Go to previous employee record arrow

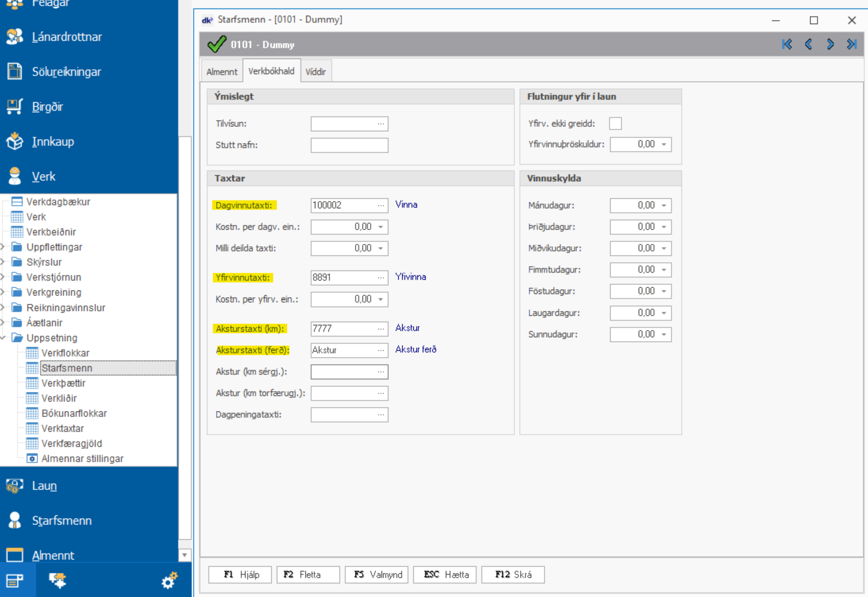coord(808,44)
